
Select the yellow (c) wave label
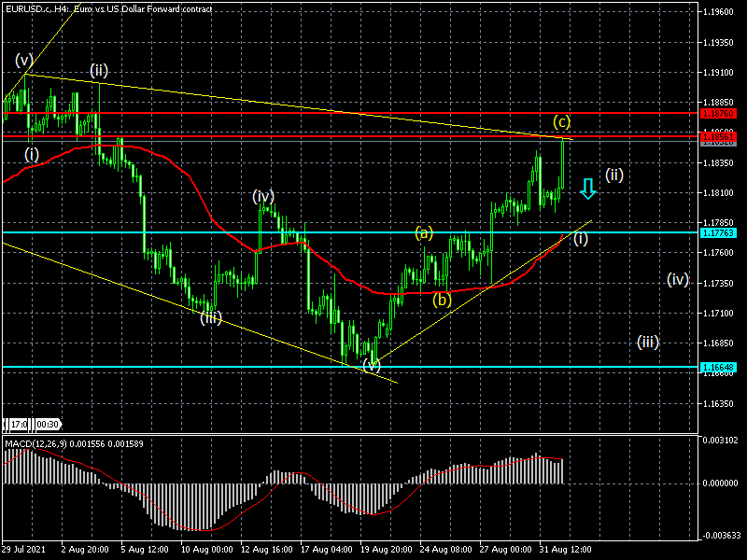click(562, 122)
